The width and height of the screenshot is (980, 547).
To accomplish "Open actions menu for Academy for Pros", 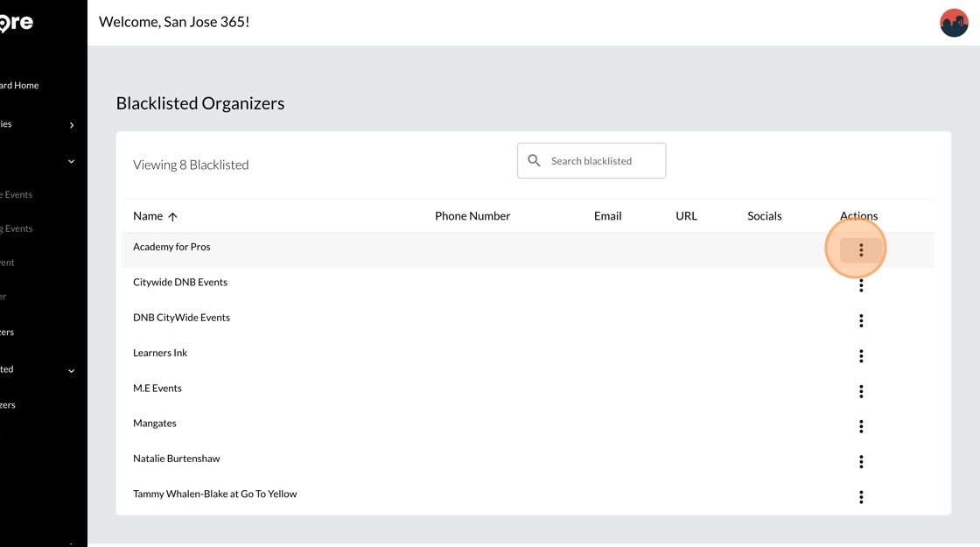I will point(861,250).
